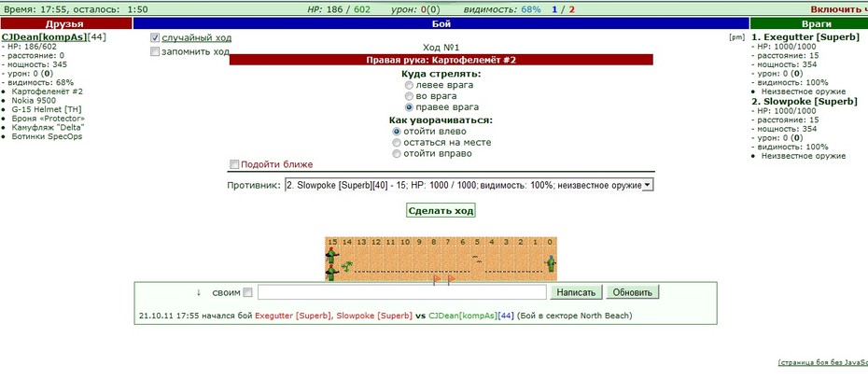Open the page without JavaScript link
Viewport: 868px width, 380px height.
823,362
